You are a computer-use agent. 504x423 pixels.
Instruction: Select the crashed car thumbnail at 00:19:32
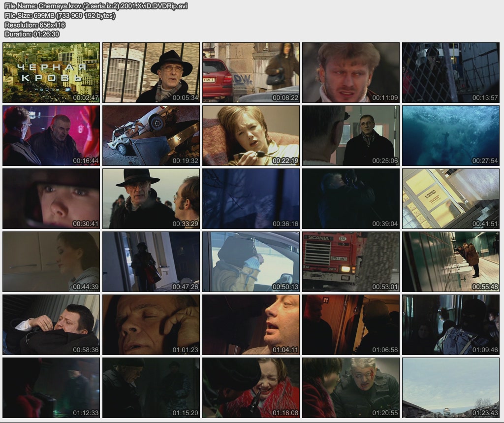pyautogui.click(x=151, y=136)
